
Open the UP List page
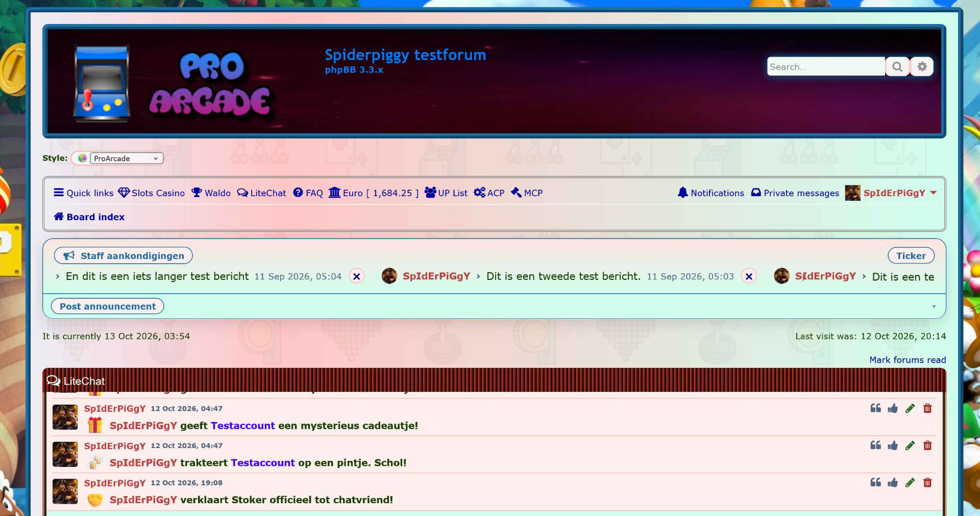pyautogui.click(x=446, y=193)
